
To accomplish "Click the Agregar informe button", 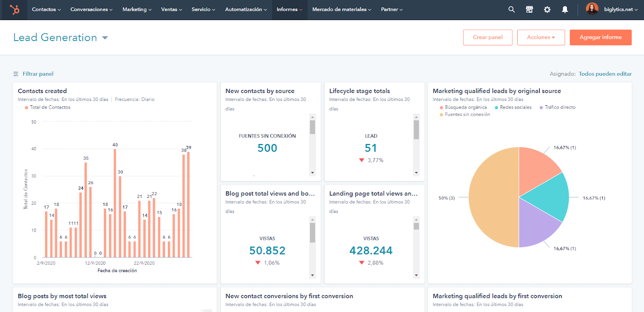I will coord(600,37).
